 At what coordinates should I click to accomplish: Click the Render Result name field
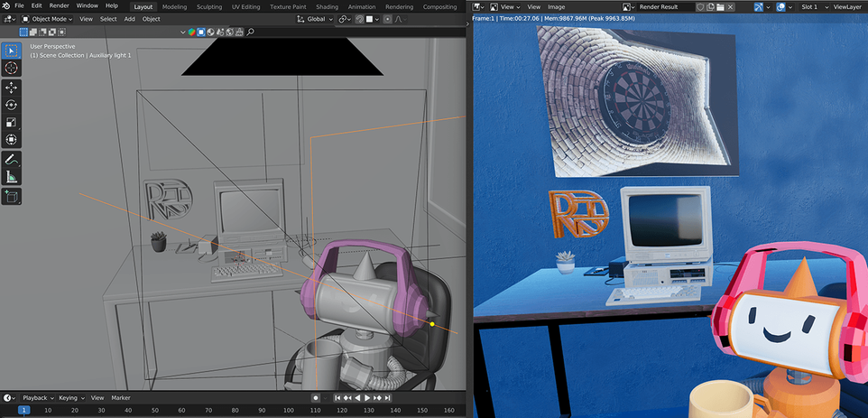click(665, 7)
